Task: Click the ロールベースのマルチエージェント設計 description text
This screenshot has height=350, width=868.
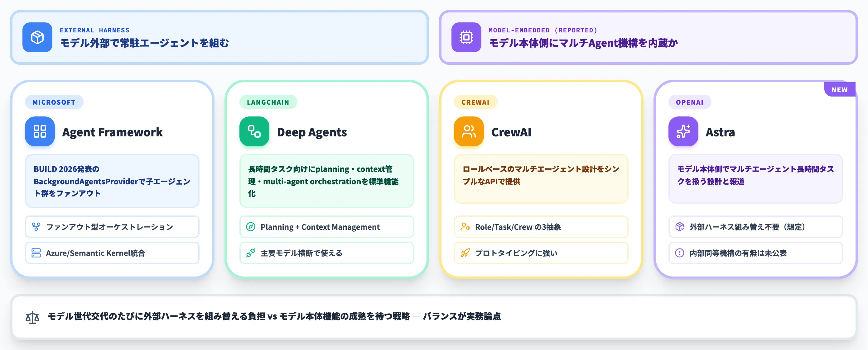Action: [541, 175]
